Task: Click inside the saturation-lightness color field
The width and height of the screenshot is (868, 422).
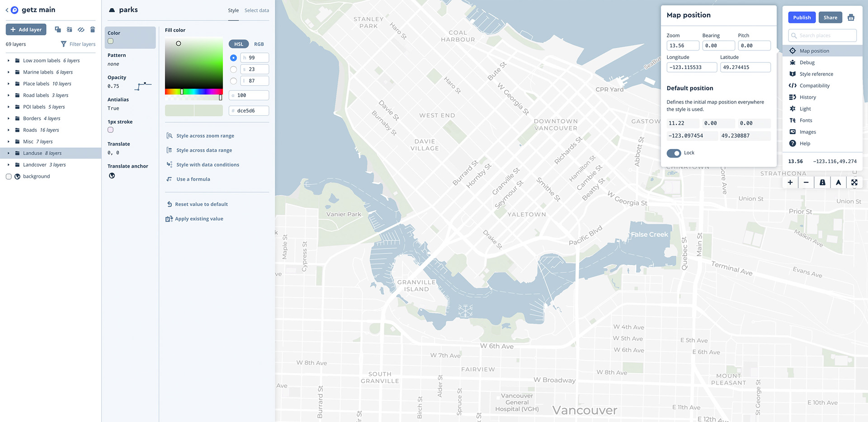Action: tap(194, 63)
